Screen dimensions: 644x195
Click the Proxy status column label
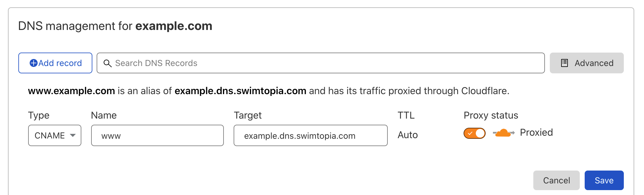coord(491,115)
